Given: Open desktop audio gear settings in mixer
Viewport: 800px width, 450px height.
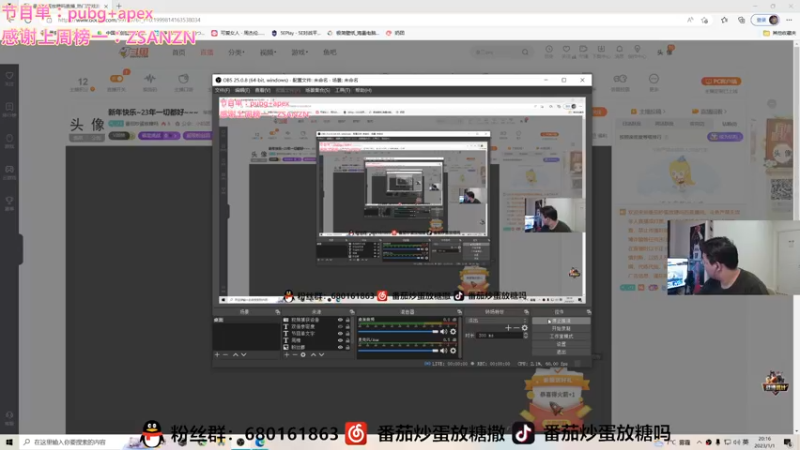Looking at the screenshot, I should click(453, 332).
